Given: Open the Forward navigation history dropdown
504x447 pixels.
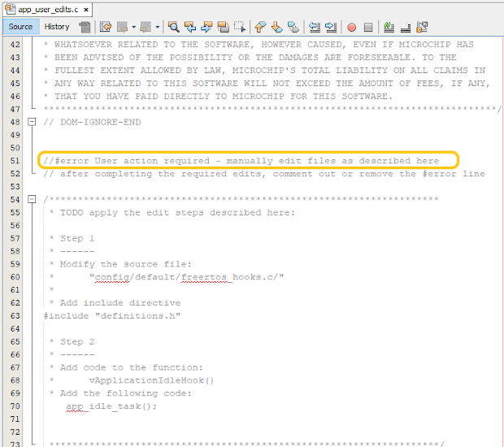Looking at the screenshot, I should (157, 27).
